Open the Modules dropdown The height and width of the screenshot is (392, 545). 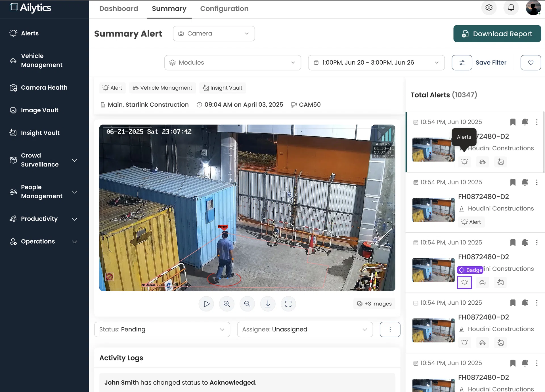[232, 62]
